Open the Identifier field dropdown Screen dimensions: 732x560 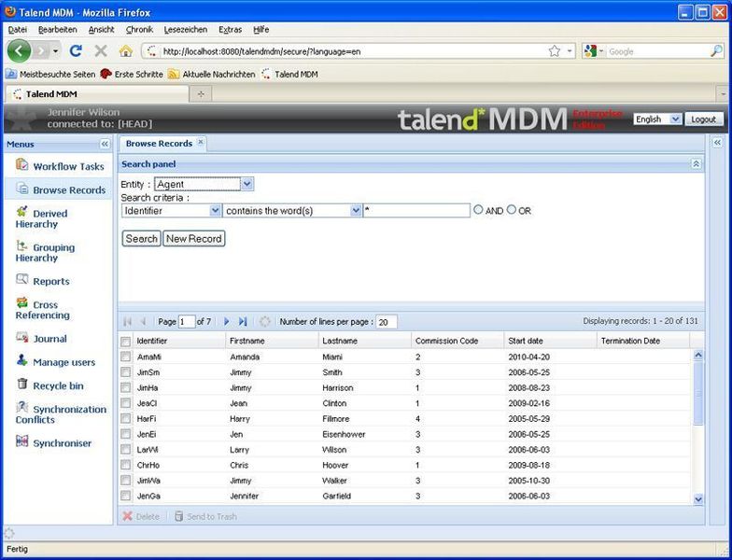(215, 211)
